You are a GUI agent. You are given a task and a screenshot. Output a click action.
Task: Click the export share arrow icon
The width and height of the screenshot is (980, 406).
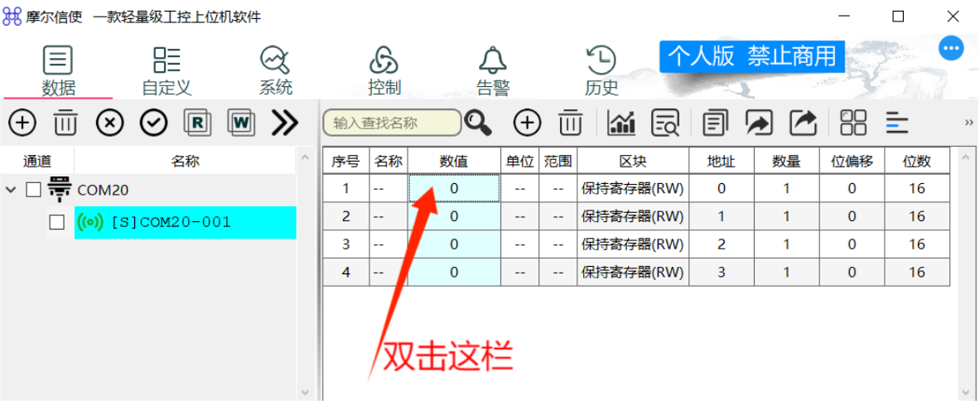click(803, 123)
